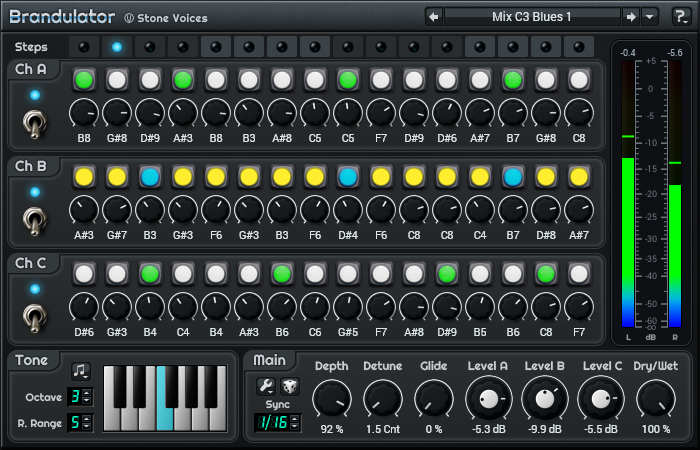This screenshot has width=700, height=450.
Task: Toggle Ch C step pad above C8
Action: (546, 274)
